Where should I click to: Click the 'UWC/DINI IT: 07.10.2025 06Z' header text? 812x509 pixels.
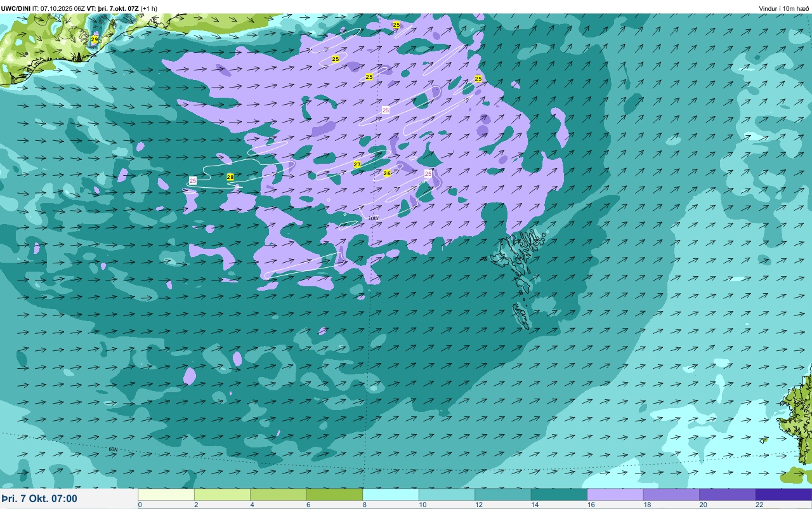44,8
